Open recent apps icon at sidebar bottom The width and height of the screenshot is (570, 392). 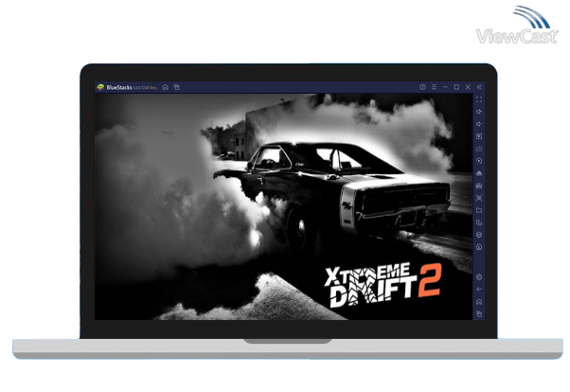pos(479,313)
